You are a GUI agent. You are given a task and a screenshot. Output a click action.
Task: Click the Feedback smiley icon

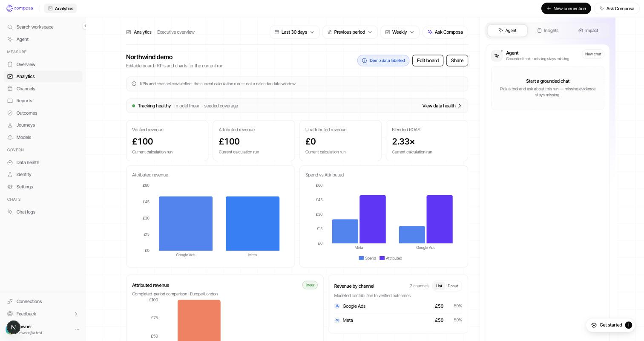click(x=10, y=314)
